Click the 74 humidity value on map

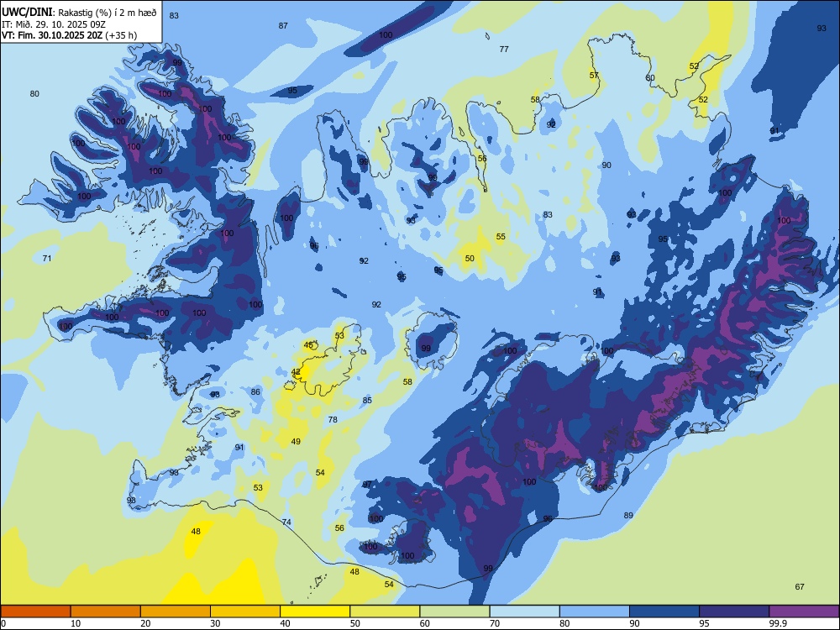[x=286, y=522]
